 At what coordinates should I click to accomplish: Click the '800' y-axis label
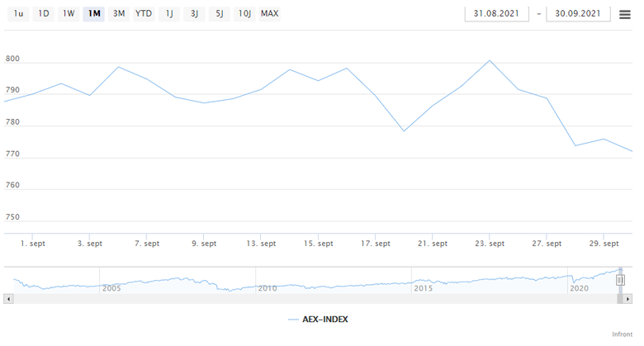pyautogui.click(x=12, y=59)
